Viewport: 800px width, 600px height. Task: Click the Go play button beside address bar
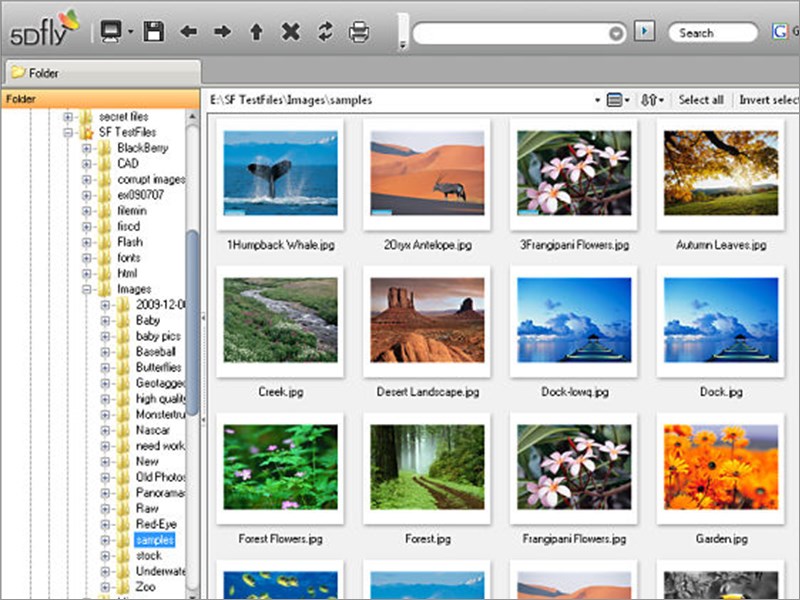[644, 31]
